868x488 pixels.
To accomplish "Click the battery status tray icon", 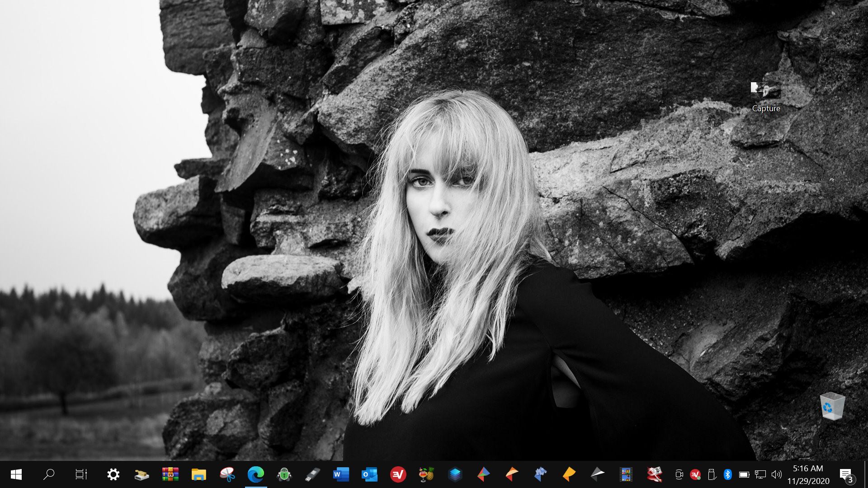I will click(x=744, y=474).
